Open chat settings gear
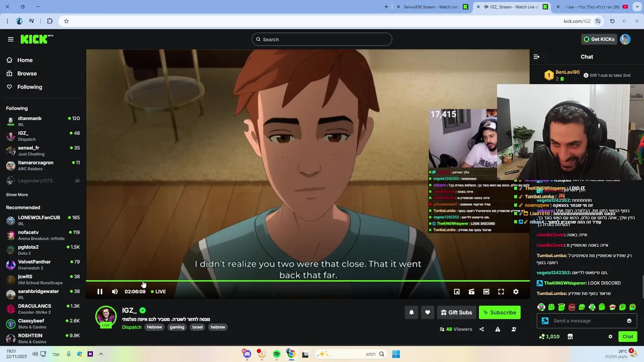 click(610, 336)
